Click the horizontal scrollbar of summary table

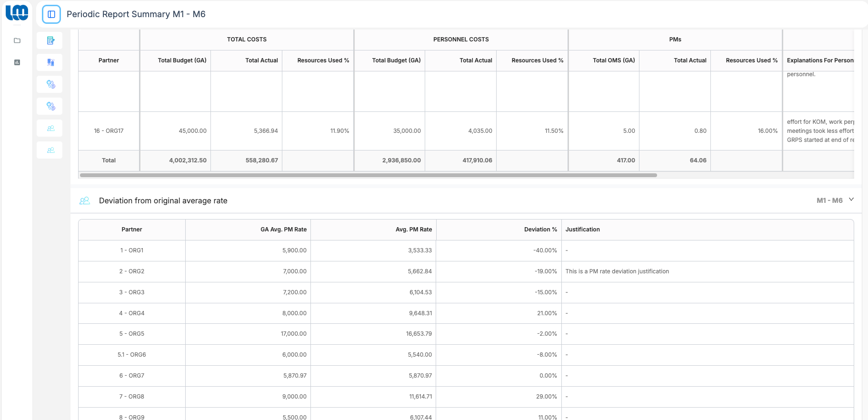coord(369,175)
